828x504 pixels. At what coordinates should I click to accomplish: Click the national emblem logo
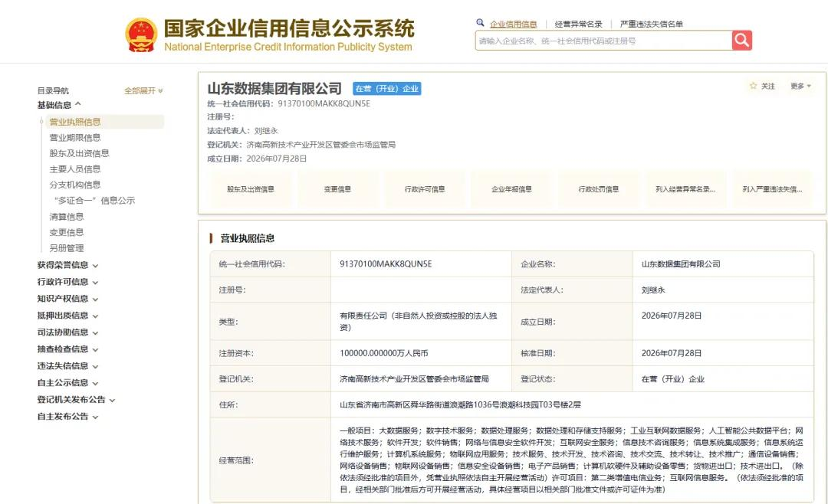[141, 34]
